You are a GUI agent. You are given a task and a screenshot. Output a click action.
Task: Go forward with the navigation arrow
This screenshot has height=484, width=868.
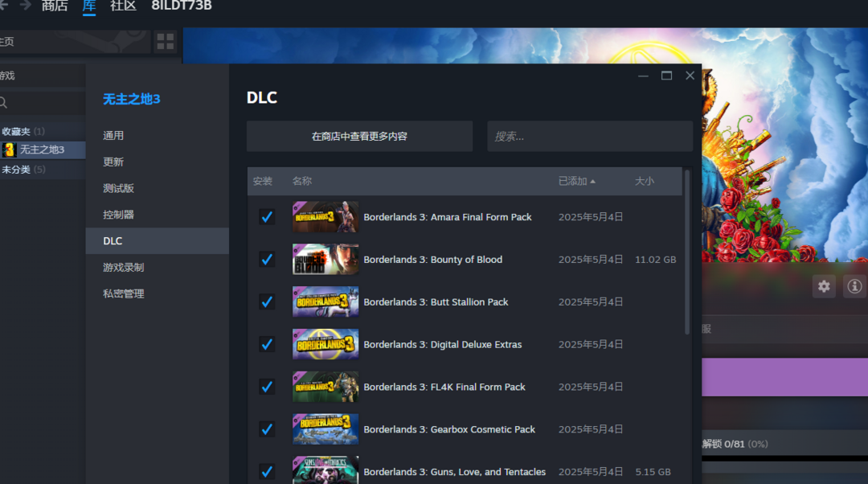point(25,5)
